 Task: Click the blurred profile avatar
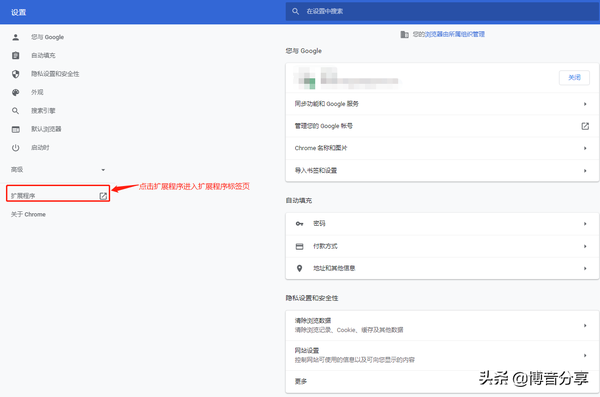click(305, 78)
